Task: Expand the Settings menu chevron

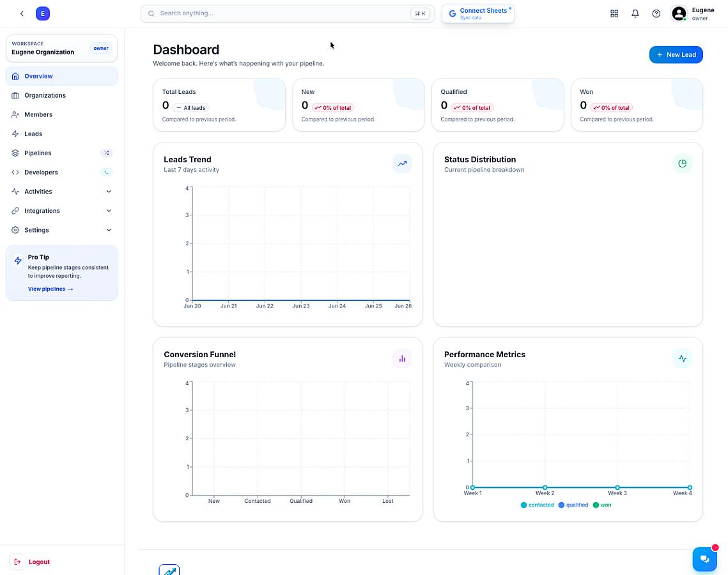Action: click(109, 230)
